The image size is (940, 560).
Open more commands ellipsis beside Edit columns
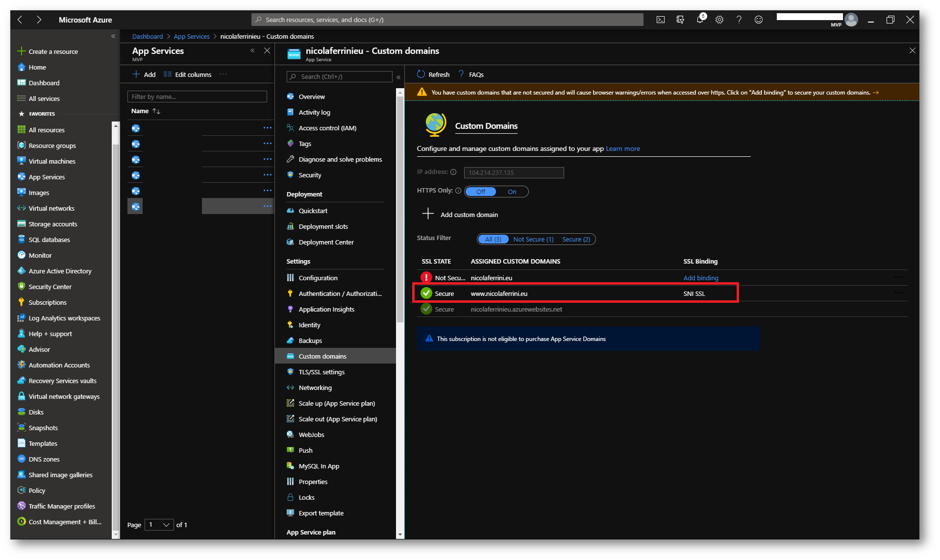[223, 74]
